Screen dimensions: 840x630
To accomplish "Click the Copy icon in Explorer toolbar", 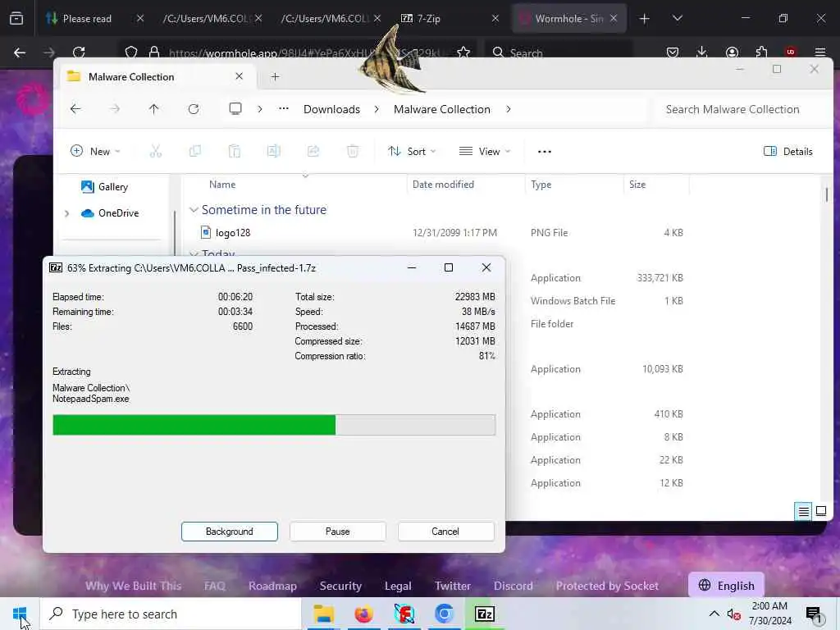I will click(x=195, y=152).
